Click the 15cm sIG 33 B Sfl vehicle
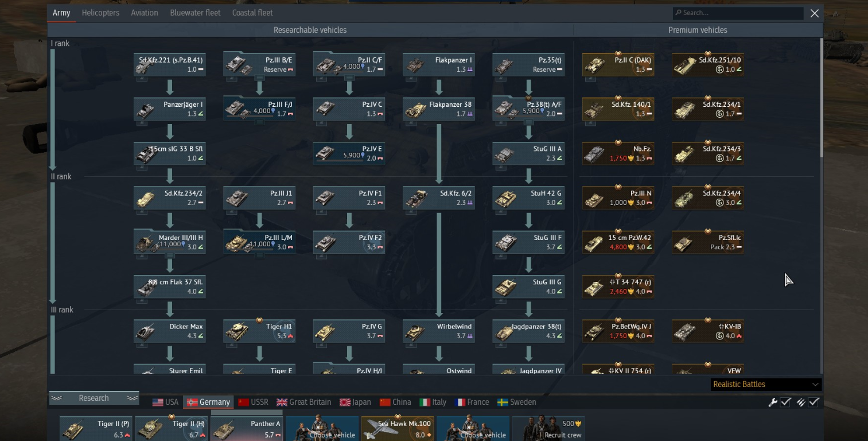The image size is (868, 441). (170, 153)
